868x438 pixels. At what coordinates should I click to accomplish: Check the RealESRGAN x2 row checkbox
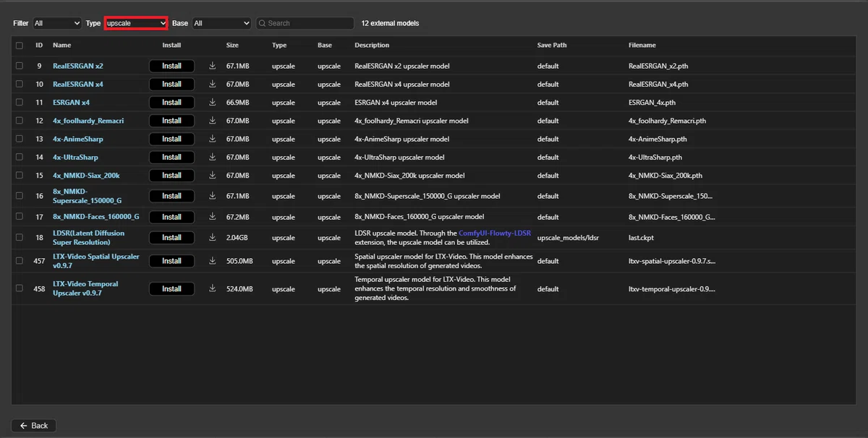coord(20,66)
